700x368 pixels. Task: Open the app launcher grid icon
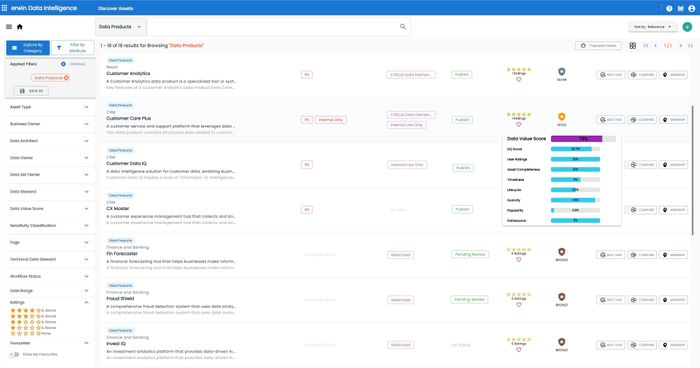coord(4,8)
